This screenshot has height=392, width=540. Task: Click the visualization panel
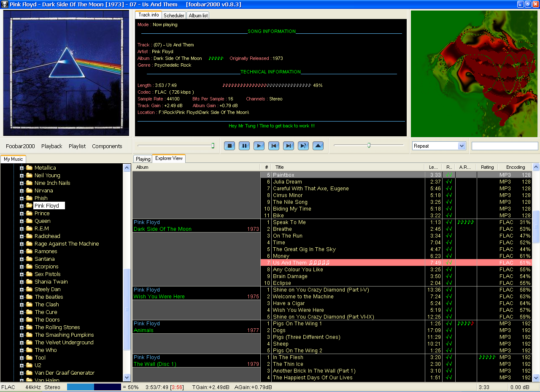475,74
